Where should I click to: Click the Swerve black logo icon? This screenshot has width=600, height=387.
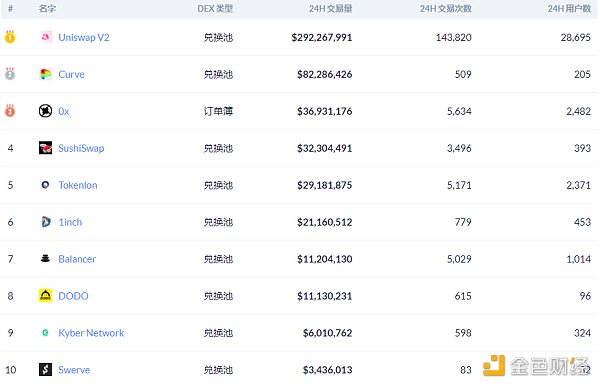(46, 369)
